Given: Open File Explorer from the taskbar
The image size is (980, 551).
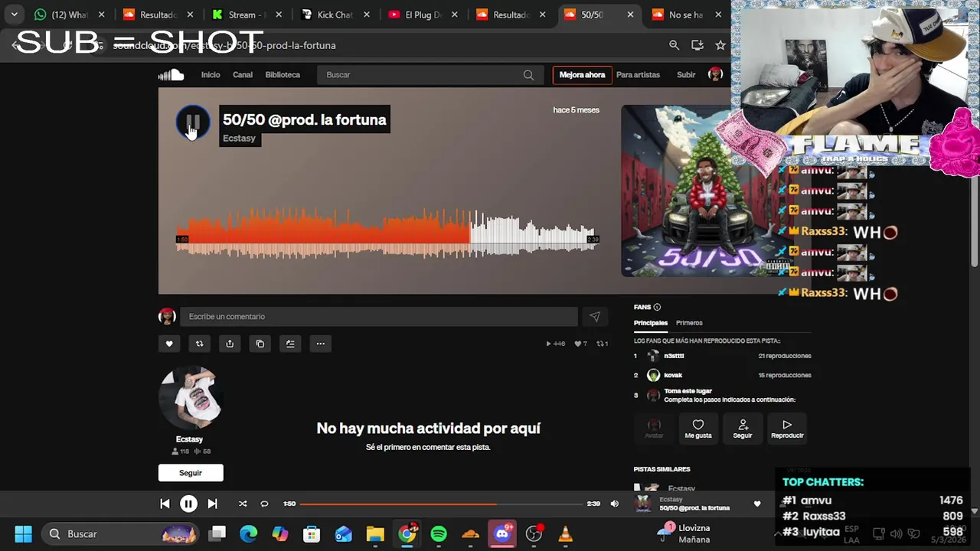Looking at the screenshot, I should (x=375, y=534).
